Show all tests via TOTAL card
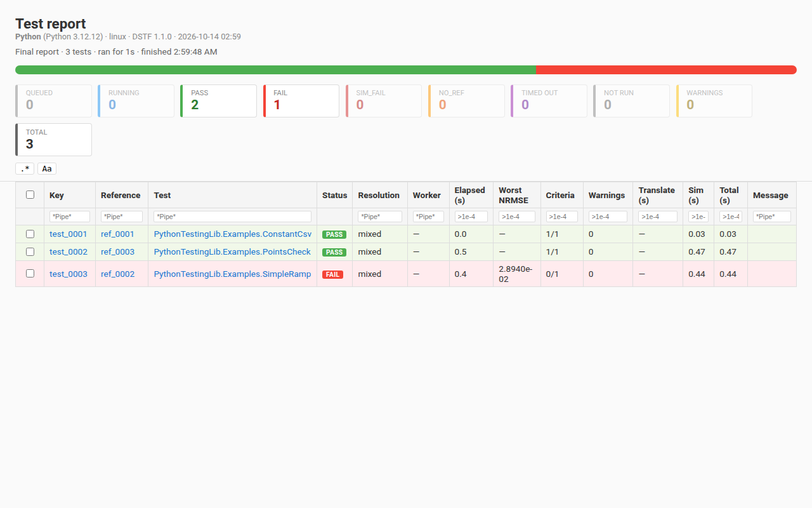This screenshot has width=812, height=508. click(53, 140)
